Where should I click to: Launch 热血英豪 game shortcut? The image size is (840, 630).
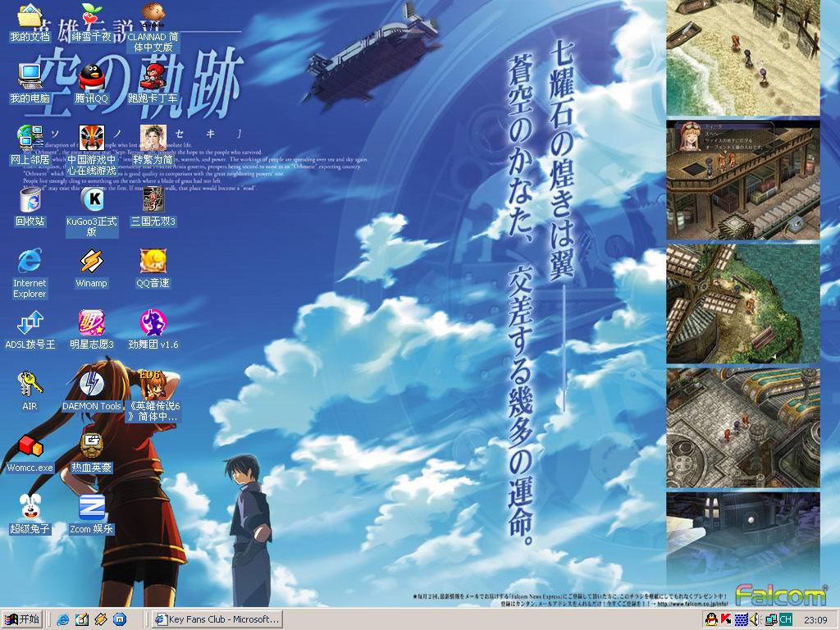point(92,446)
